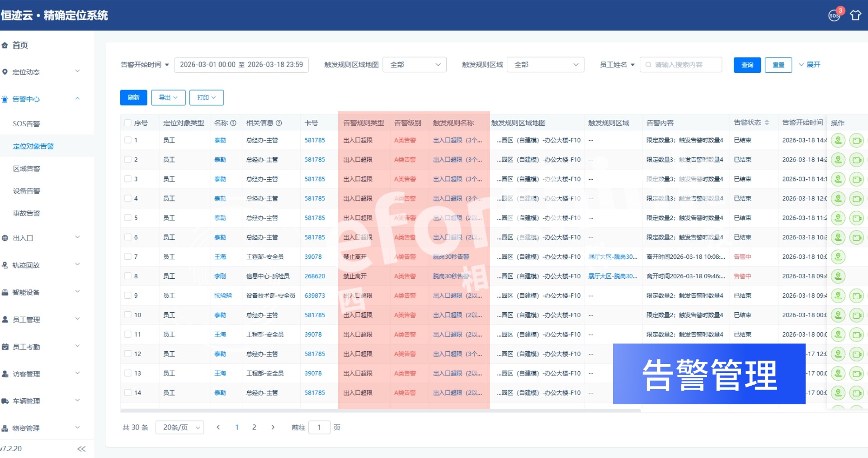Click the employee name search input
Screen dimensions: 868x458
(684, 65)
